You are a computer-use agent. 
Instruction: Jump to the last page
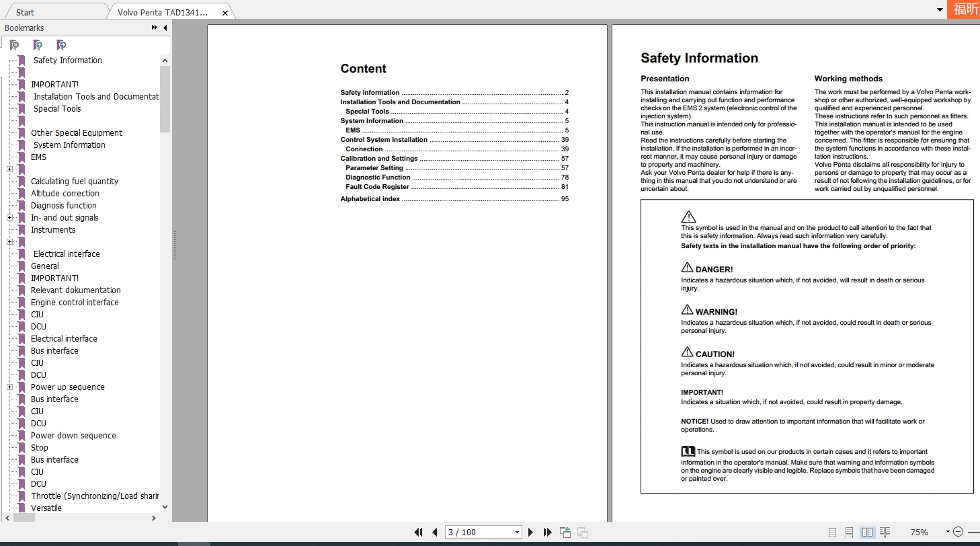[x=547, y=532]
